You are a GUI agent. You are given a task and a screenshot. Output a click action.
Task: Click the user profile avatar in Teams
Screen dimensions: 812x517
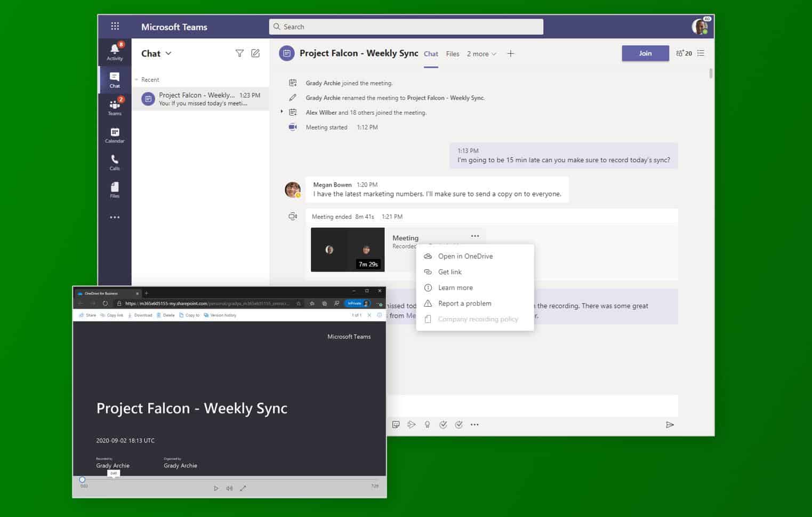coord(700,26)
